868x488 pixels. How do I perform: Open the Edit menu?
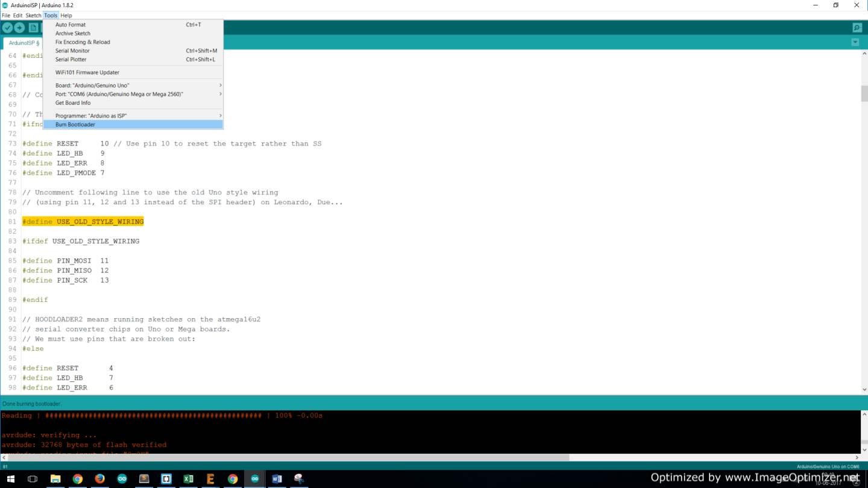coord(18,15)
